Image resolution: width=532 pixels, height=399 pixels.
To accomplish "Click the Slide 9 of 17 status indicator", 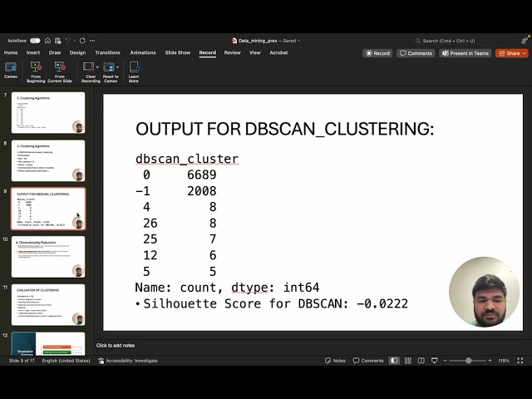I will 22,361.
